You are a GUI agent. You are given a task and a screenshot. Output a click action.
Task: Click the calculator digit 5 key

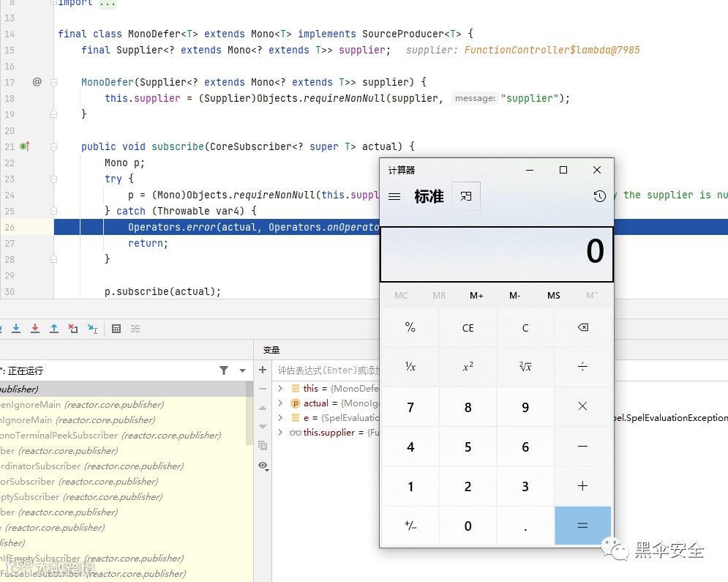point(468,447)
